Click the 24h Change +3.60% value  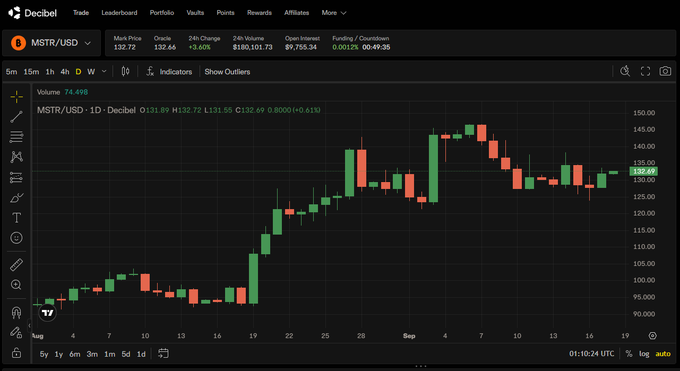coord(199,47)
